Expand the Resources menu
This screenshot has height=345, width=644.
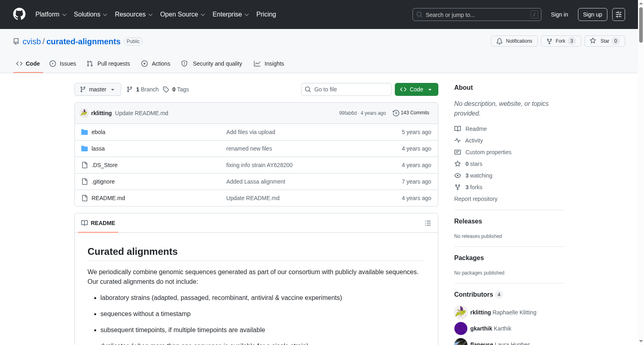point(134,14)
